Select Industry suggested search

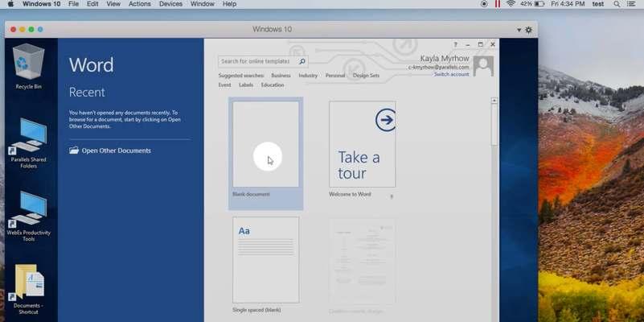pyautogui.click(x=308, y=76)
